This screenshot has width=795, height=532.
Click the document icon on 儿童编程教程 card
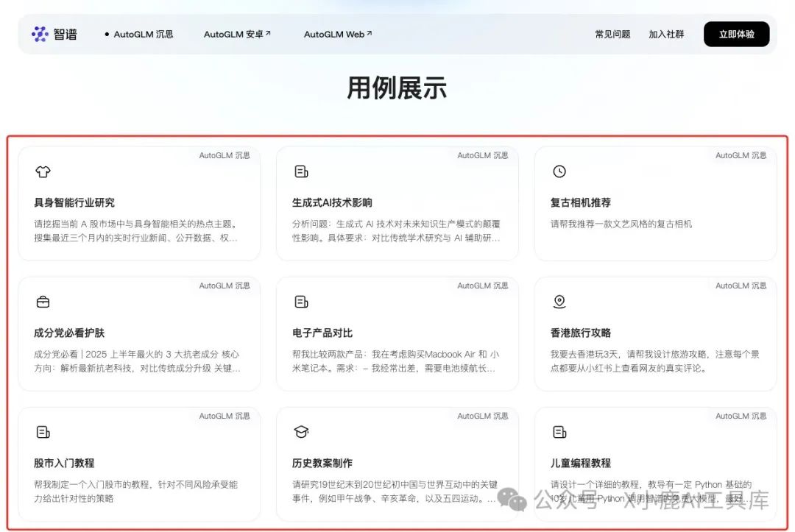point(559,432)
